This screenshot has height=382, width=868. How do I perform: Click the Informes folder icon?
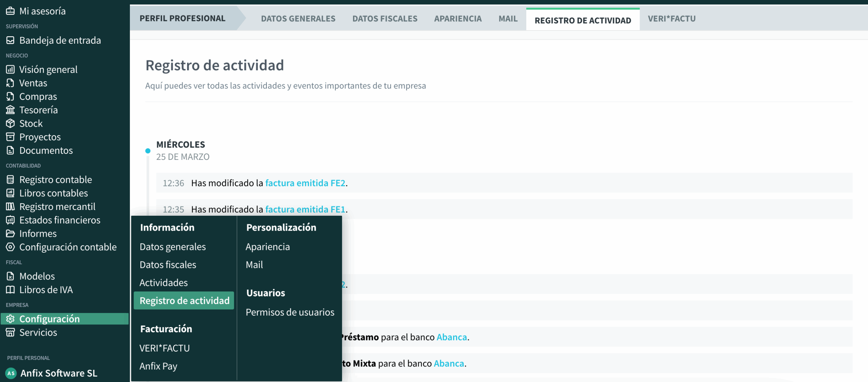(10, 233)
